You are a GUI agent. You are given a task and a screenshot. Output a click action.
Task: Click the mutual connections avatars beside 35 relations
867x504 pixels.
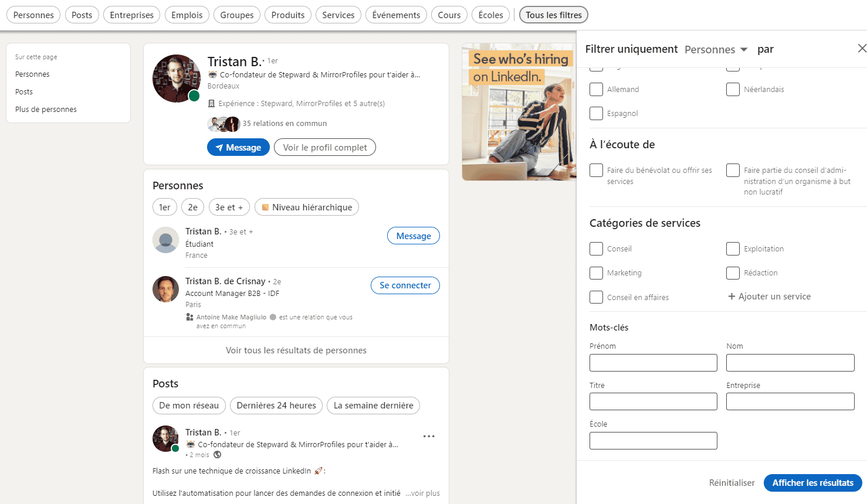[223, 124]
